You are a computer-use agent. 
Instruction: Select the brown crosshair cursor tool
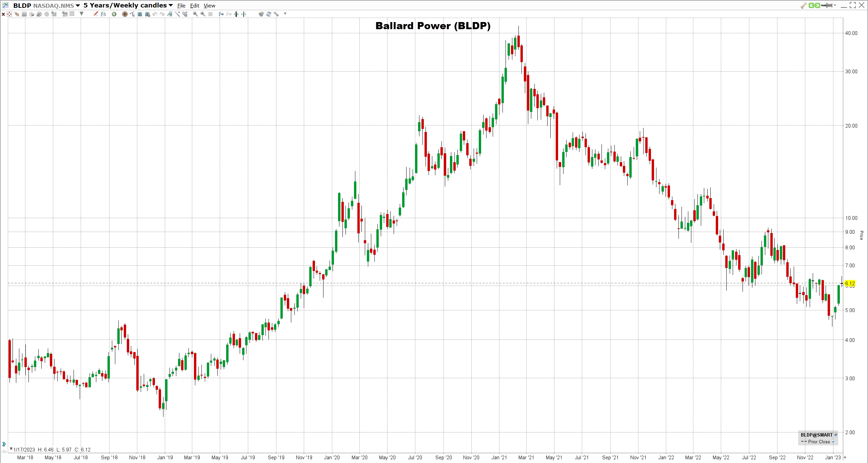pyautogui.click(x=125, y=14)
